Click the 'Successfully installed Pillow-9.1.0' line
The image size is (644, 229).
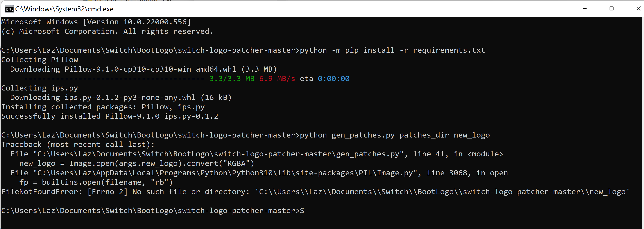click(110, 116)
